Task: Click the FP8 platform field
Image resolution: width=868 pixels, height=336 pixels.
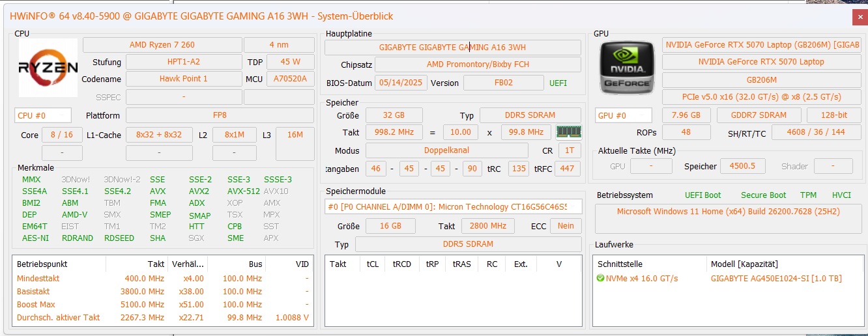Action: (220, 115)
